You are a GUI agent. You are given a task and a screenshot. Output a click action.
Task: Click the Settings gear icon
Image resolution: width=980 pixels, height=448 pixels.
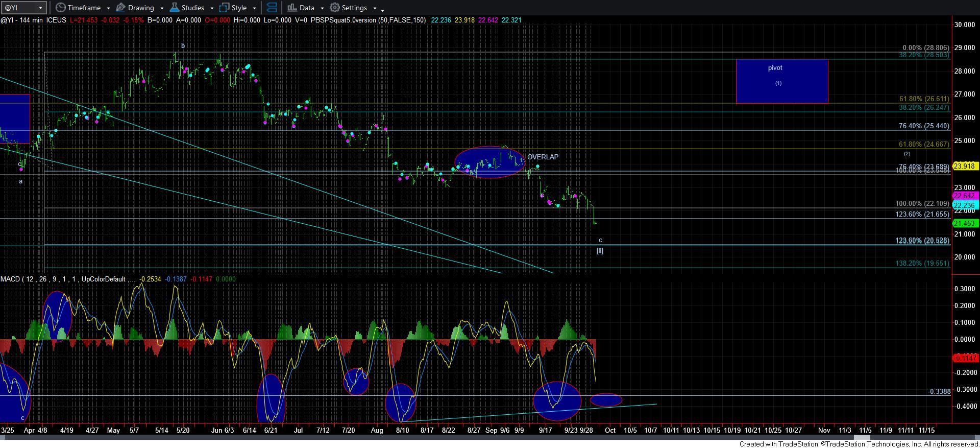334,8
